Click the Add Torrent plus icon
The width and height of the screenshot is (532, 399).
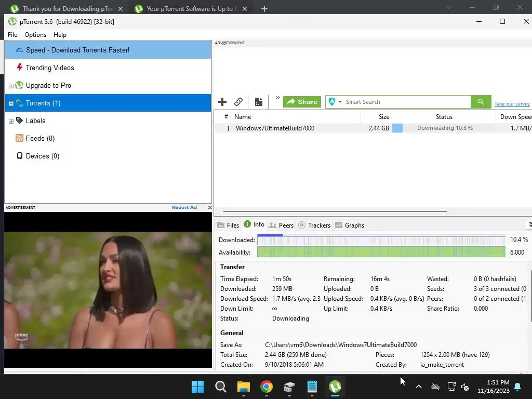pos(222,102)
